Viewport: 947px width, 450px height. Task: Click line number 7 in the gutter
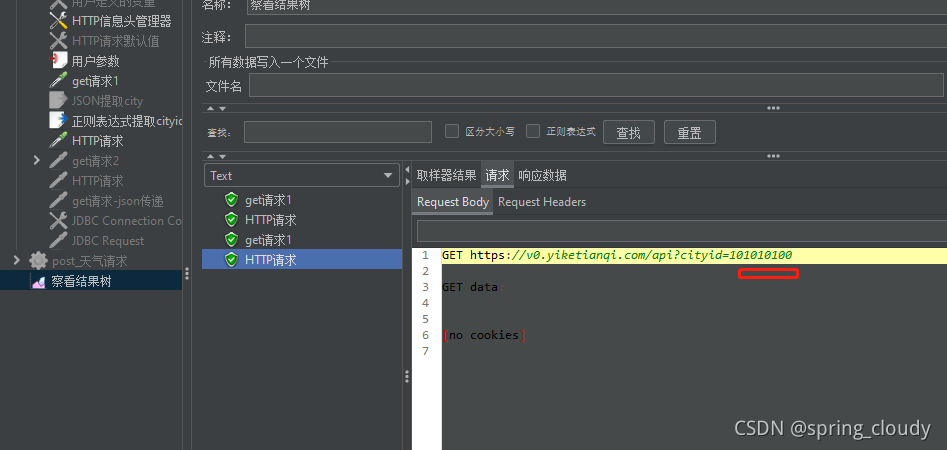coord(425,351)
